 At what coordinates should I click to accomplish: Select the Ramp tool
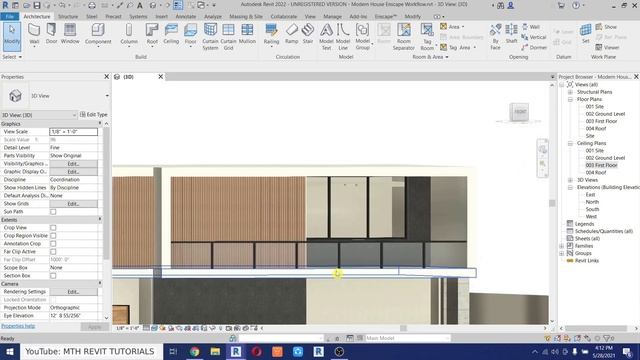[x=291, y=34]
